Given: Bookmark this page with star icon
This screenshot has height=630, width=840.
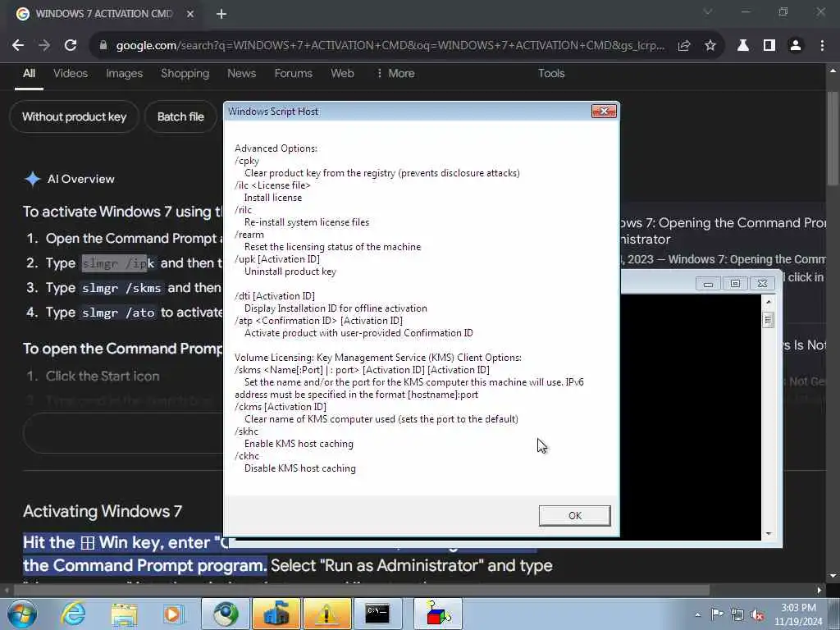Looking at the screenshot, I should tap(710, 46).
